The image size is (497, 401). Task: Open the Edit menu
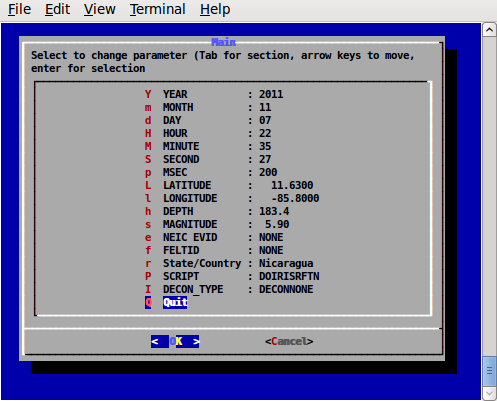[57, 9]
